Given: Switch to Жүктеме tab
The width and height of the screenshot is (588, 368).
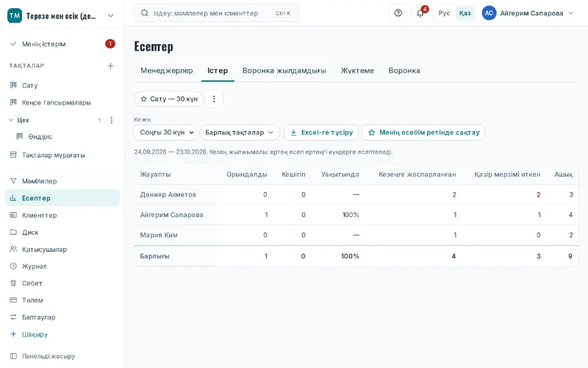Looking at the screenshot, I should click(x=357, y=71).
